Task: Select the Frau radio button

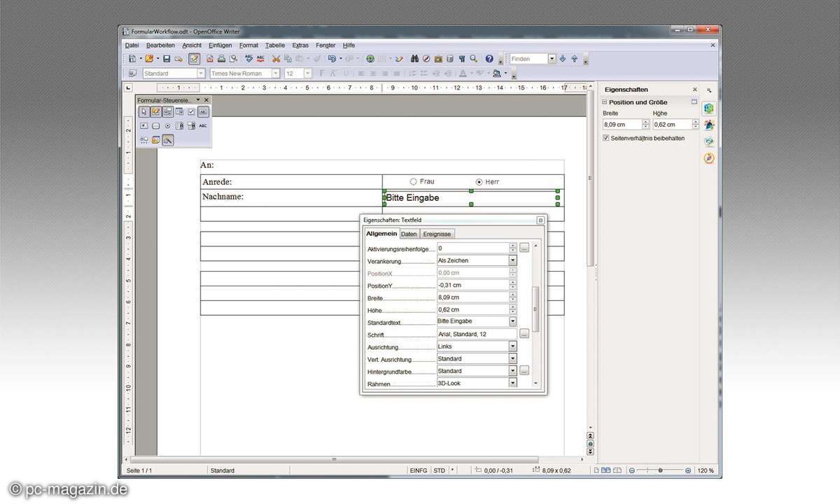Action: pos(413,181)
